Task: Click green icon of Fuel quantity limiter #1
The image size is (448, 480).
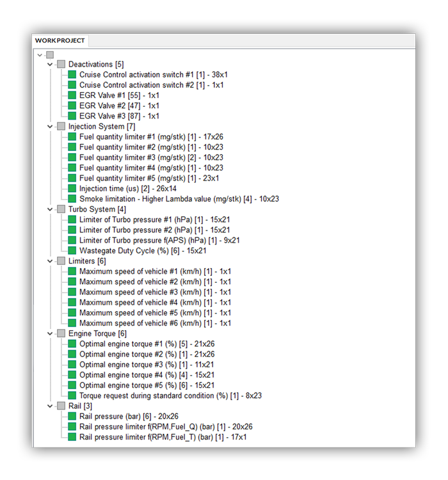Action: (72, 137)
